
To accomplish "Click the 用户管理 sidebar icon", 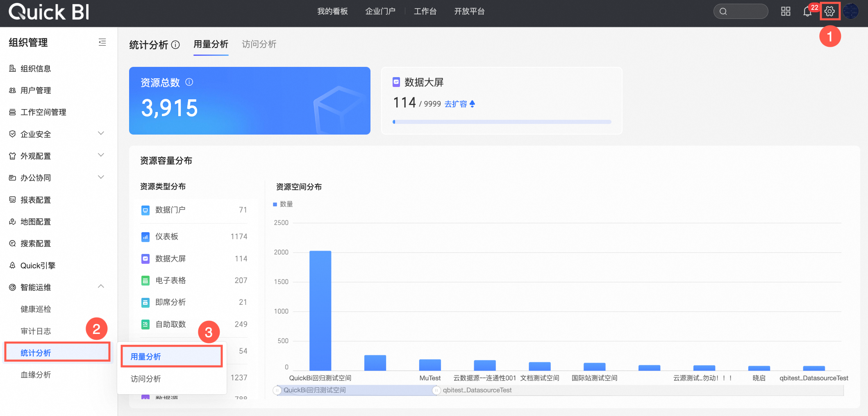I will click(13, 90).
